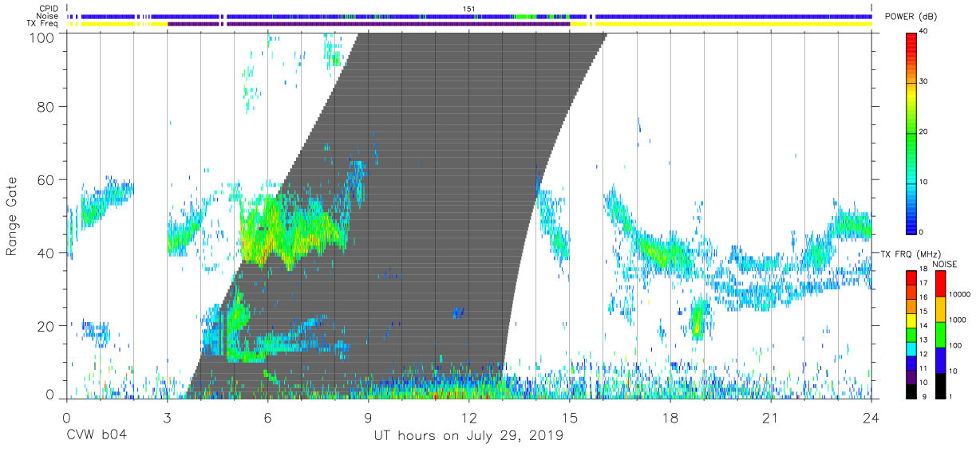The width and height of the screenshot is (980, 452).
Task: Click the "100" tick on the Range Gate axis
Action: (x=43, y=37)
